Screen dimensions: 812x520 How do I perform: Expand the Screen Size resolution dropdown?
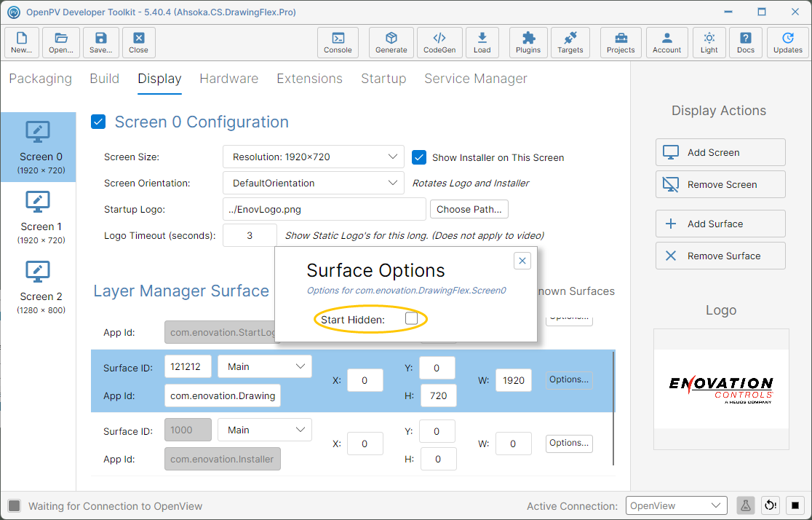(314, 157)
